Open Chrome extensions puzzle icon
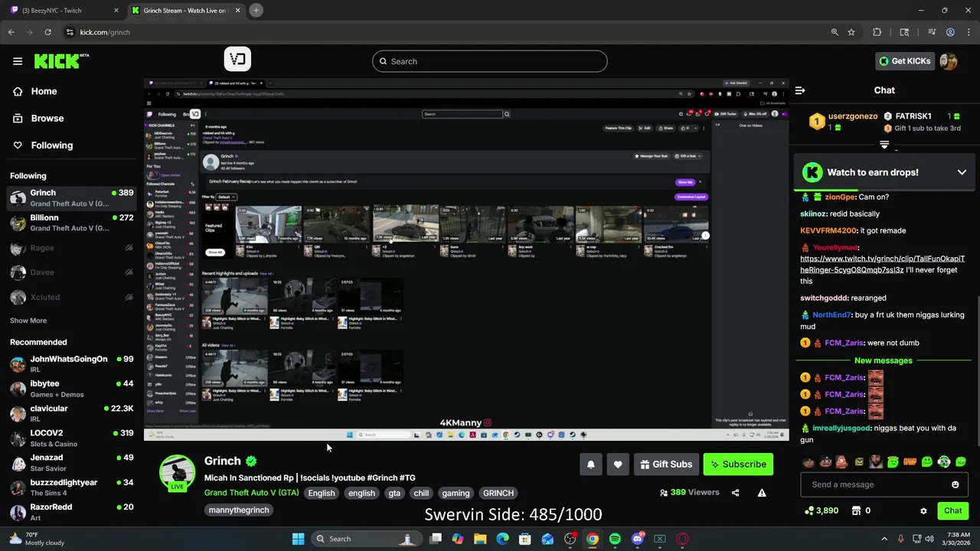This screenshot has width=980, height=551. pos(877,32)
